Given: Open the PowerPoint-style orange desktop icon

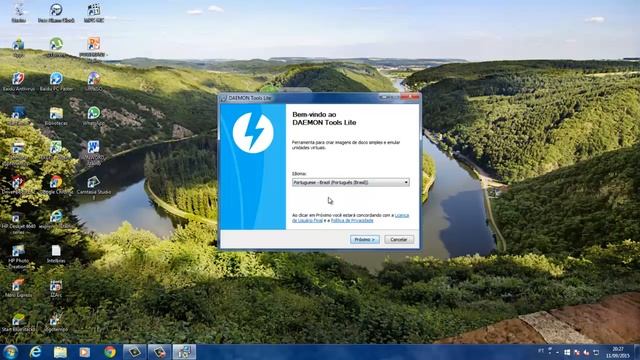Looking at the screenshot, I should (x=93, y=47).
